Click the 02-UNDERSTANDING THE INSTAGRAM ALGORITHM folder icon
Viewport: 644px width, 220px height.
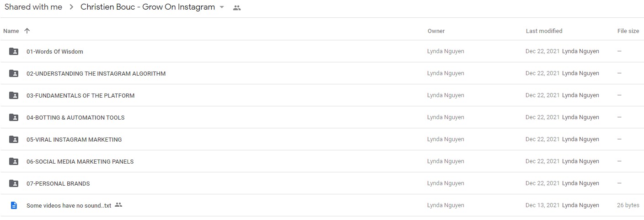pyautogui.click(x=14, y=73)
